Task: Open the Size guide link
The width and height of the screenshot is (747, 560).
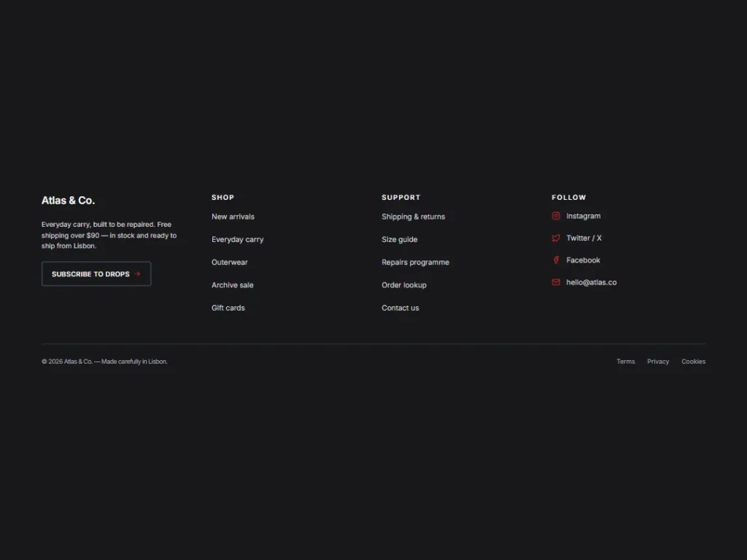Action: (x=399, y=239)
